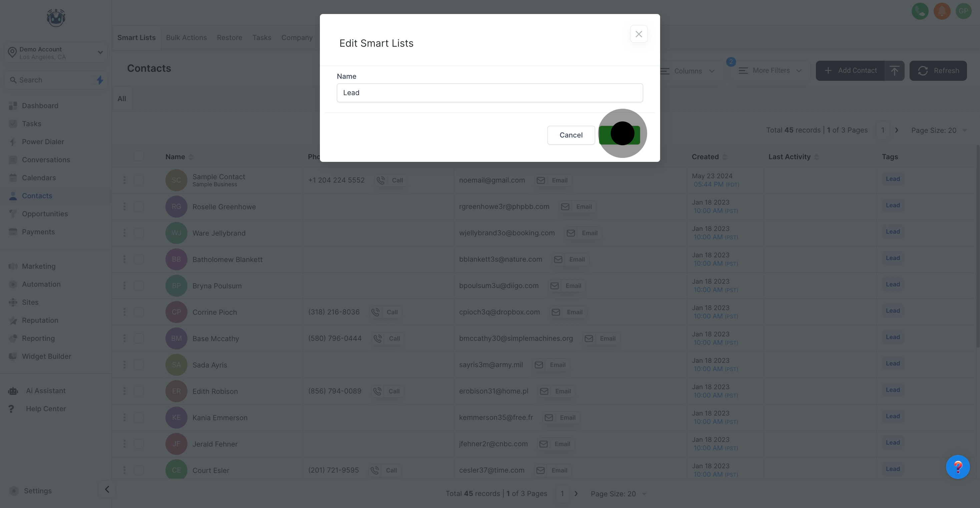980x508 pixels.
Task: Open the top Page Size dropdown
Action: [x=938, y=130]
